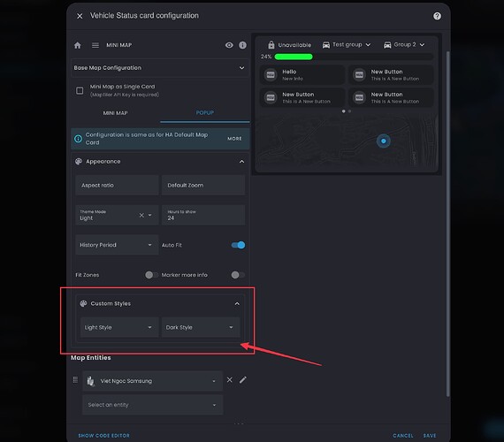Collapse the Custom Styles section

point(237,303)
